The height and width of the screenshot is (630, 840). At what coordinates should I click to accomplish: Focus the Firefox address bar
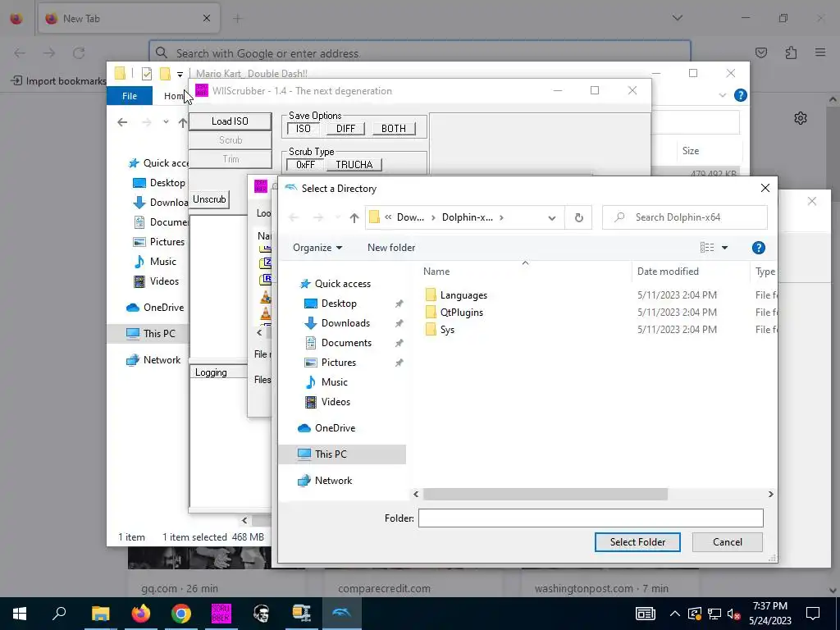pyautogui.click(x=419, y=53)
